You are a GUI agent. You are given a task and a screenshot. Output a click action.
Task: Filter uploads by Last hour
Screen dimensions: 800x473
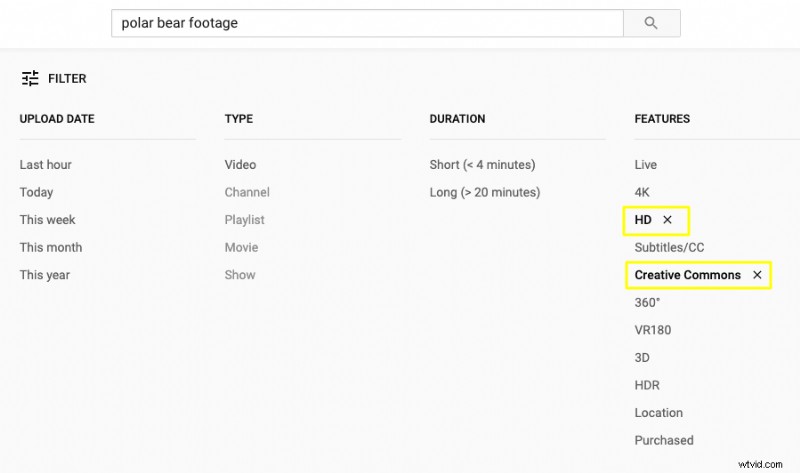click(45, 165)
